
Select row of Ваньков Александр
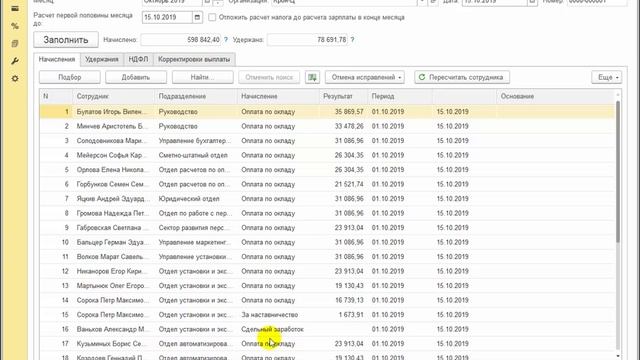(x=327, y=329)
